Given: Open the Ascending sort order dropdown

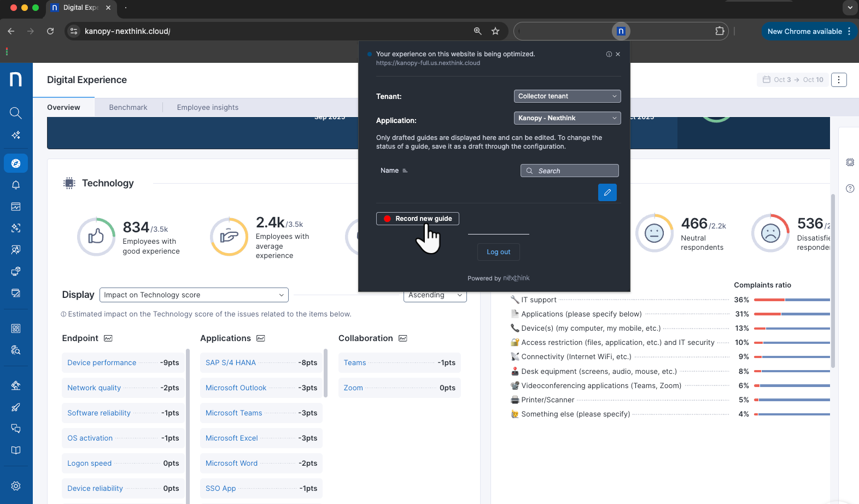Looking at the screenshot, I should (x=435, y=295).
